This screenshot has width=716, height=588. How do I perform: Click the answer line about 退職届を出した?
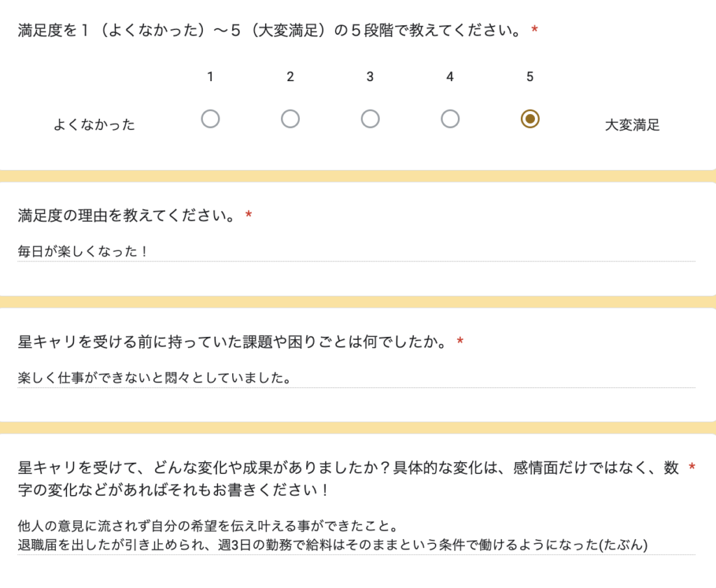click(332, 545)
